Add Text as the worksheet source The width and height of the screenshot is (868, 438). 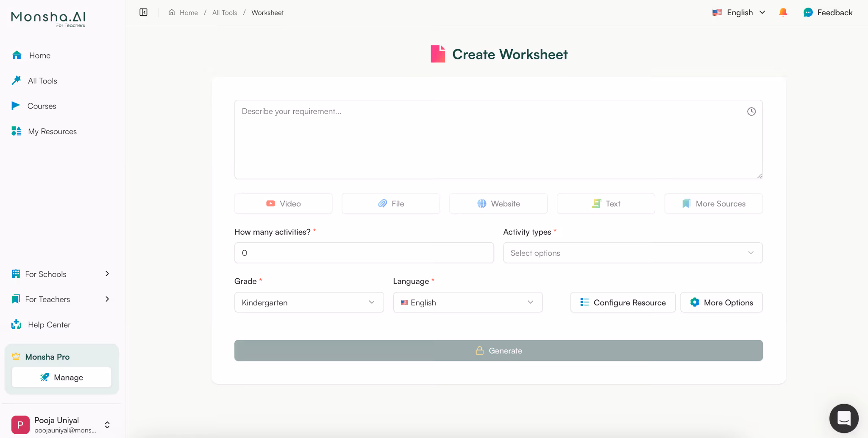point(605,203)
